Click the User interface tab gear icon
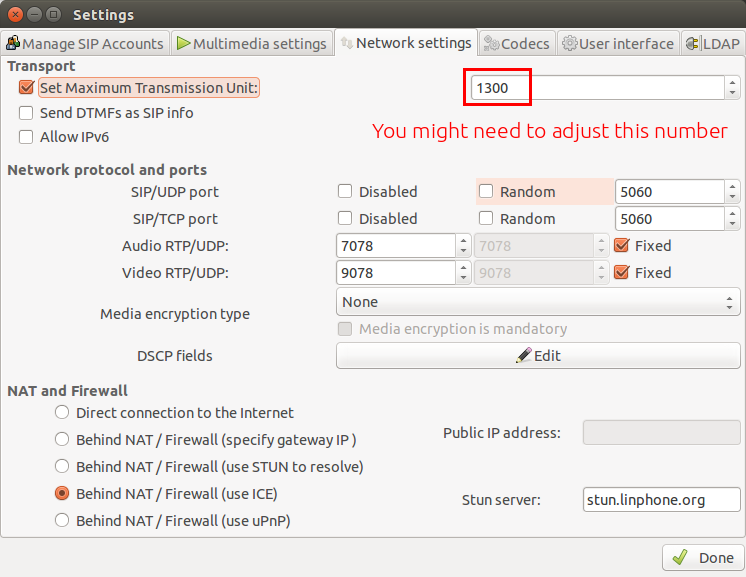This screenshot has width=746, height=577. 569,44
